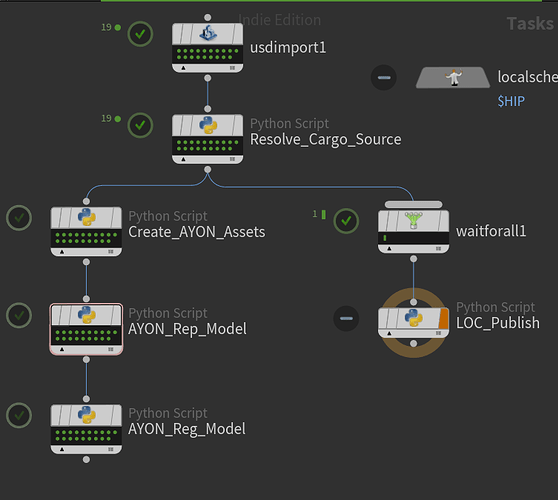Click the usdimport1 node name label
The height and width of the screenshot is (500, 558).
tap(288, 48)
